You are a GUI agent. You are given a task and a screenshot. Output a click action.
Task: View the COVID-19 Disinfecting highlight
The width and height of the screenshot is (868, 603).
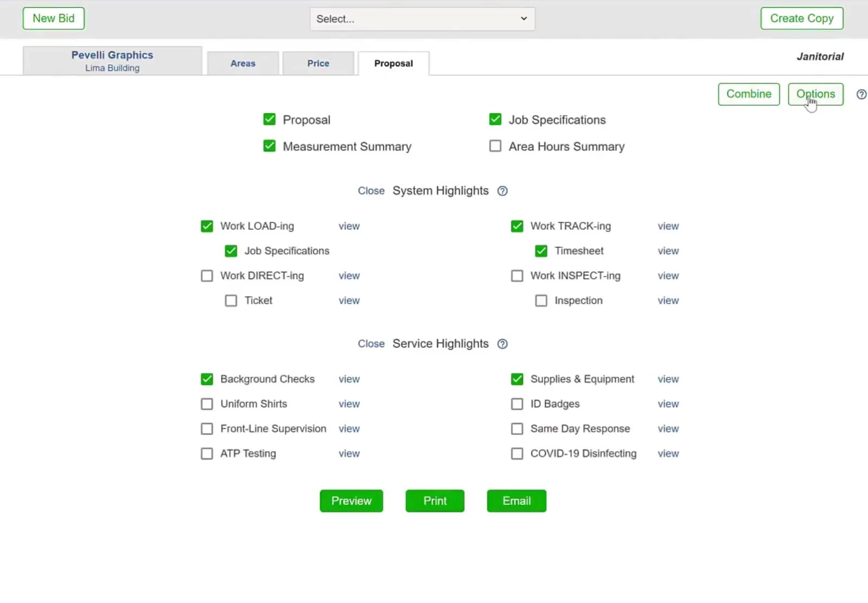[668, 453]
